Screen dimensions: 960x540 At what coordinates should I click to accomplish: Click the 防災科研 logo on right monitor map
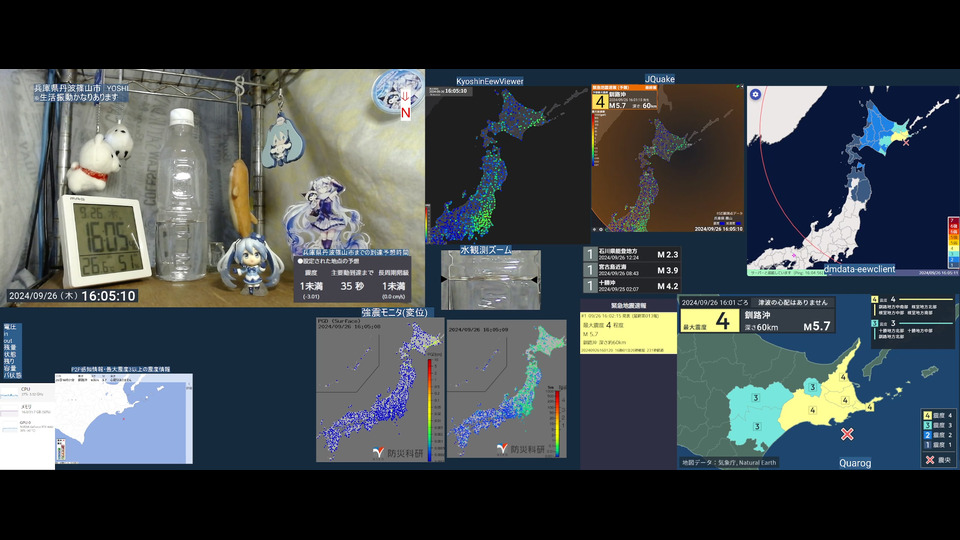pyautogui.click(x=522, y=449)
